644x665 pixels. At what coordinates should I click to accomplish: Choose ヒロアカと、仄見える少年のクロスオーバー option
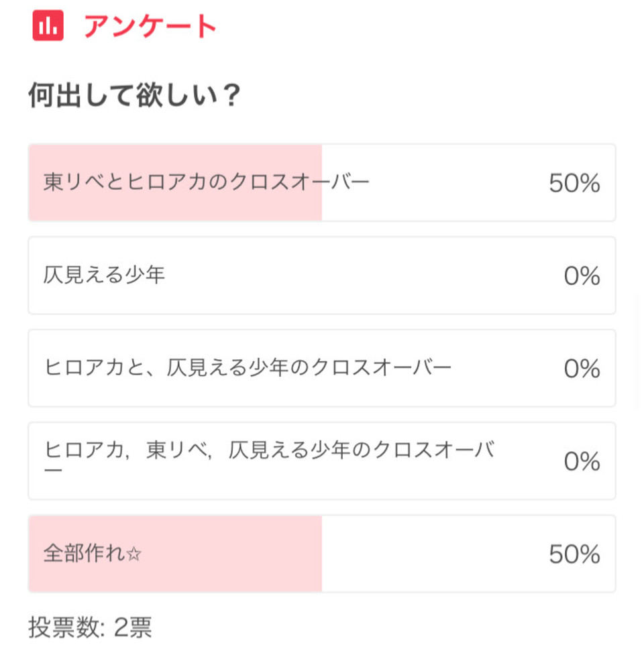[x=322, y=368]
